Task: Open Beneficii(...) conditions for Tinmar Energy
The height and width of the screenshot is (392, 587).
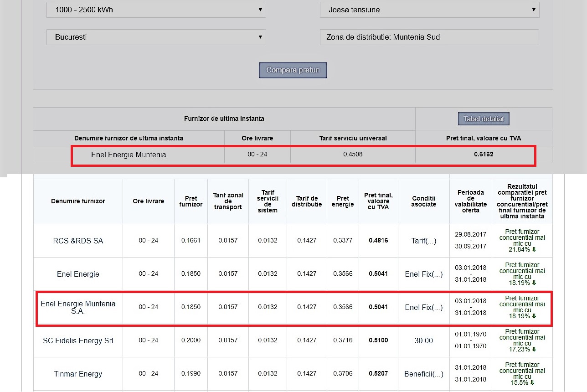Action: (424, 374)
